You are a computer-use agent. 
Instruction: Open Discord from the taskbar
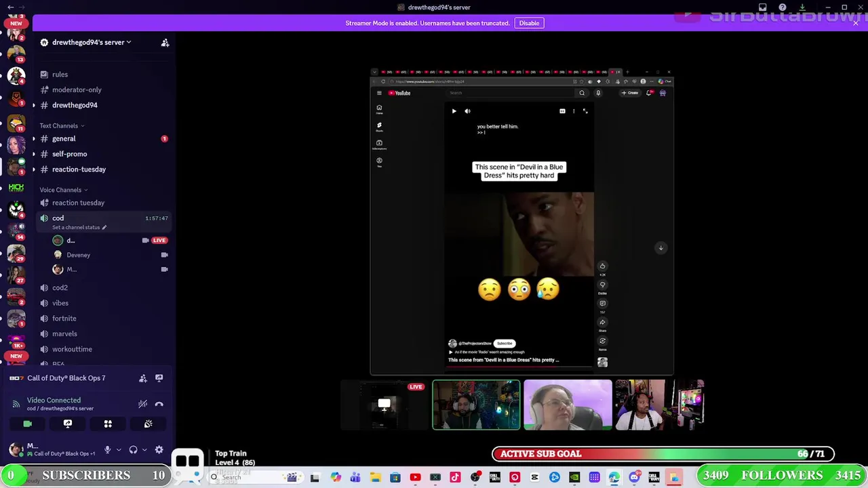pyautogui.click(x=634, y=478)
